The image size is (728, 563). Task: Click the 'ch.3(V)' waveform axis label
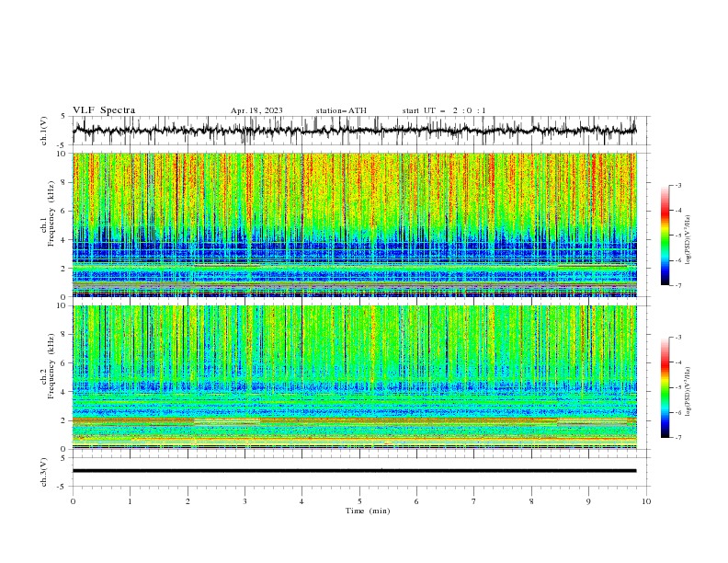click(x=44, y=472)
